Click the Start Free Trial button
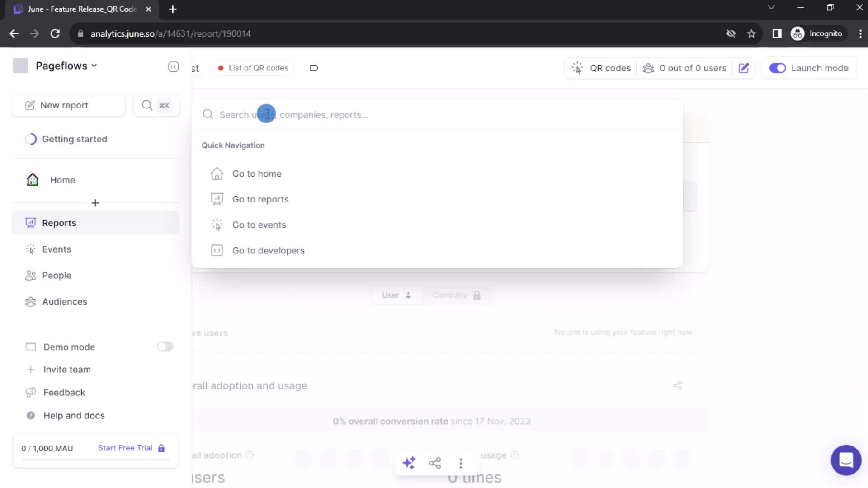 pos(125,448)
